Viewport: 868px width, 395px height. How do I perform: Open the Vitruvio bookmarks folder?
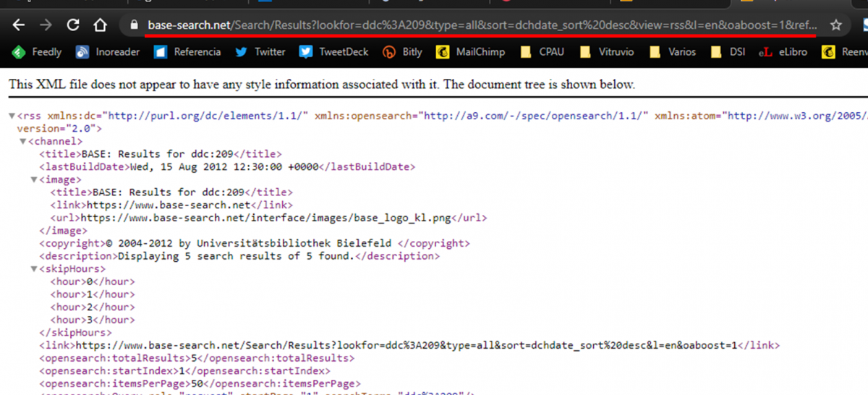pyautogui.click(x=607, y=52)
